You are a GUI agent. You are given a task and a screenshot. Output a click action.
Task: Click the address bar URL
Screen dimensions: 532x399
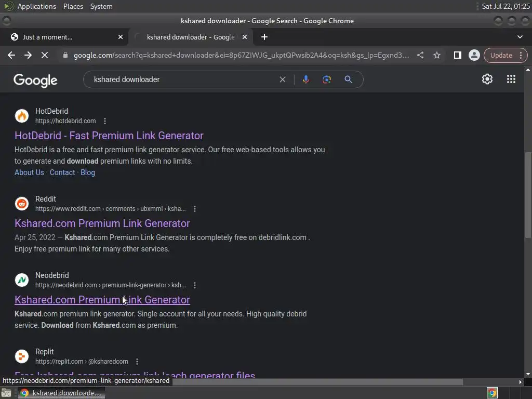[241, 55]
